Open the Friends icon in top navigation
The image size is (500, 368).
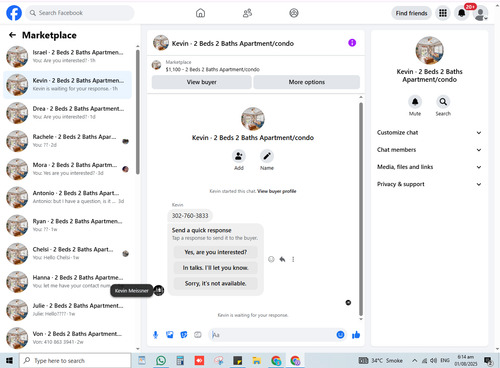pos(247,13)
